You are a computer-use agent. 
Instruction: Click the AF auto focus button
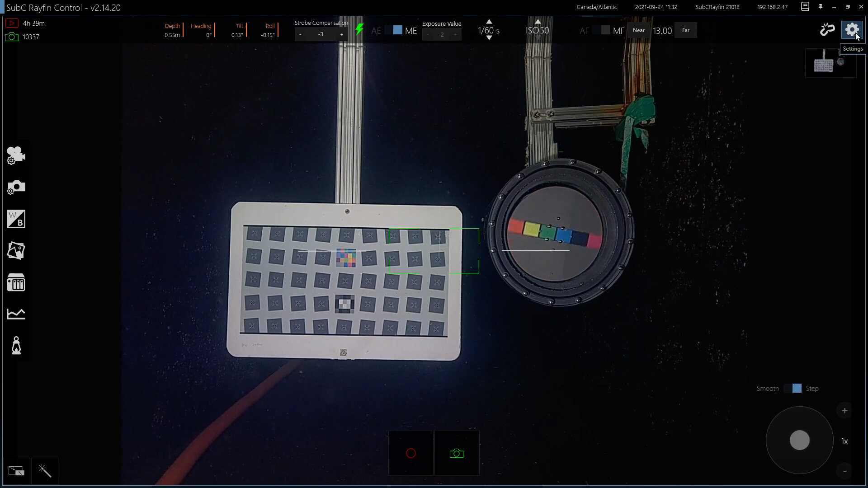click(x=584, y=30)
